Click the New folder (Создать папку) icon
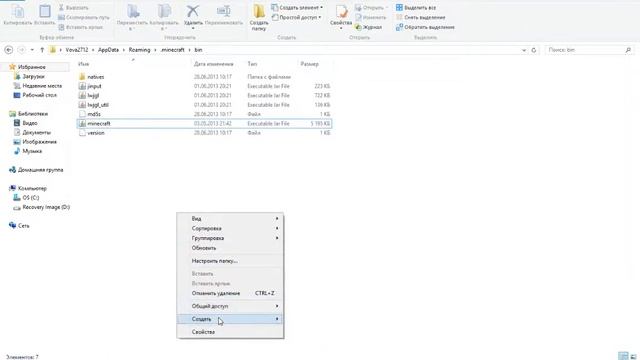 pyautogui.click(x=259, y=11)
